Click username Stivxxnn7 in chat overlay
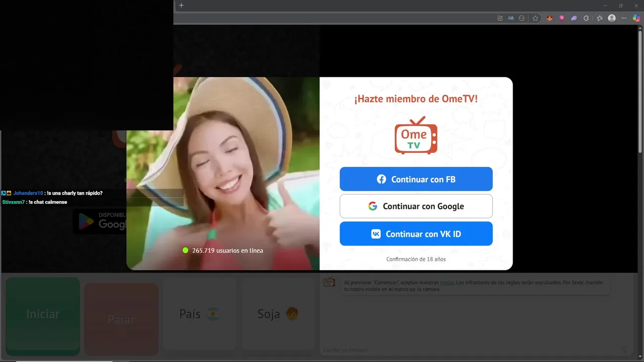Screen dimensions: 644x362 (14, 202)
